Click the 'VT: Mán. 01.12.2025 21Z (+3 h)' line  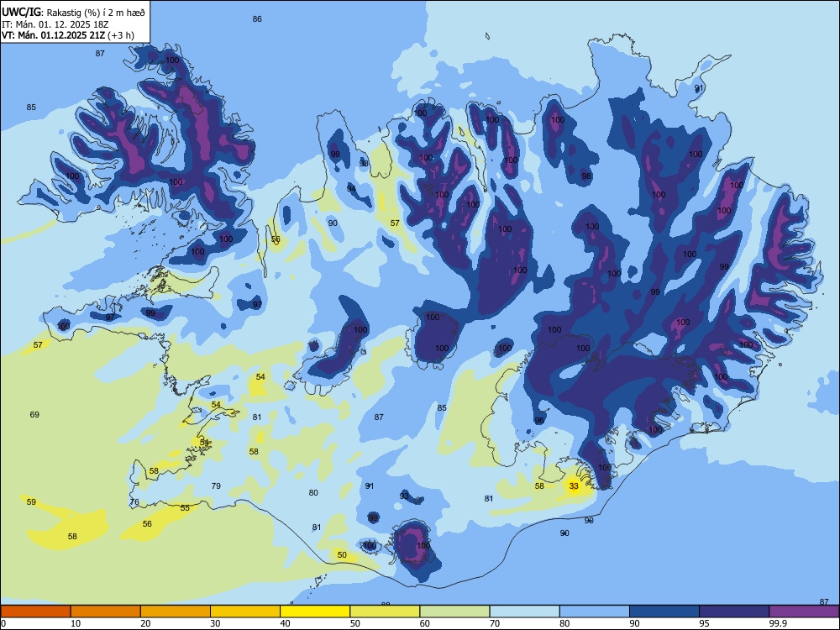[68, 35]
